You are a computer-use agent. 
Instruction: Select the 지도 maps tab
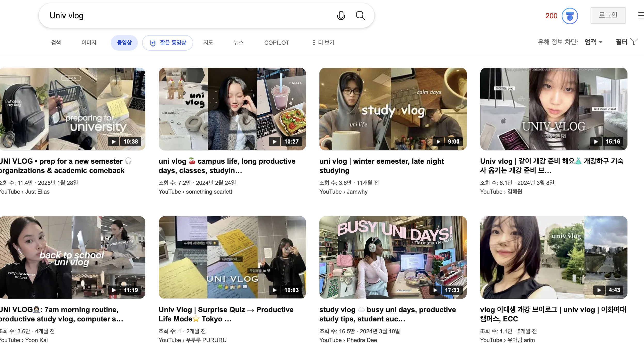point(208,43)
